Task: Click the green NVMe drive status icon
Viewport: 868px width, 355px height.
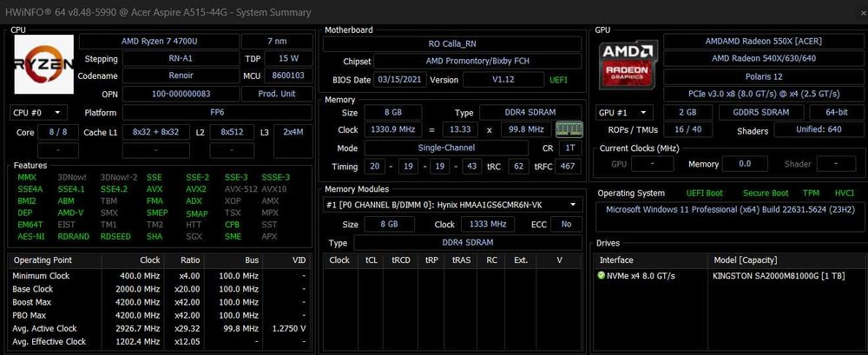Action: 602,275
